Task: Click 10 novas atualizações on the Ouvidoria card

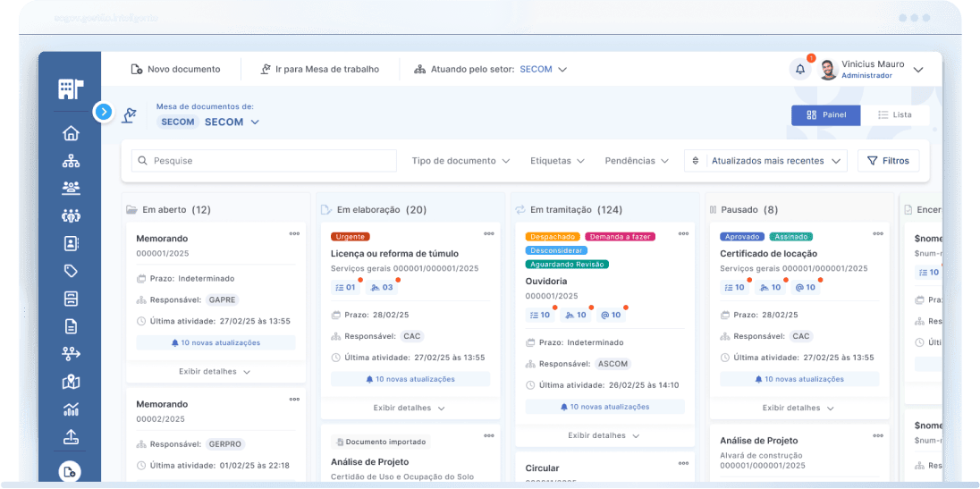Action: click(x=604, y=407)
